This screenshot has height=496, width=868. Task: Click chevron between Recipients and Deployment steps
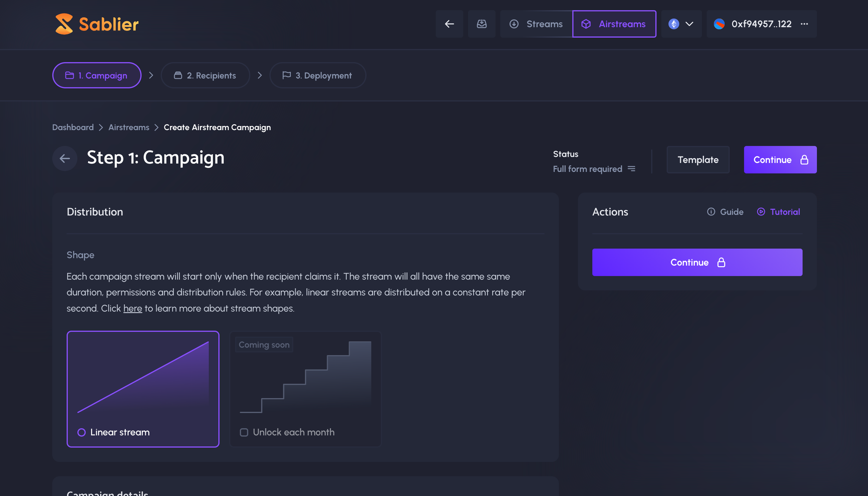click(x=260, y=75)
